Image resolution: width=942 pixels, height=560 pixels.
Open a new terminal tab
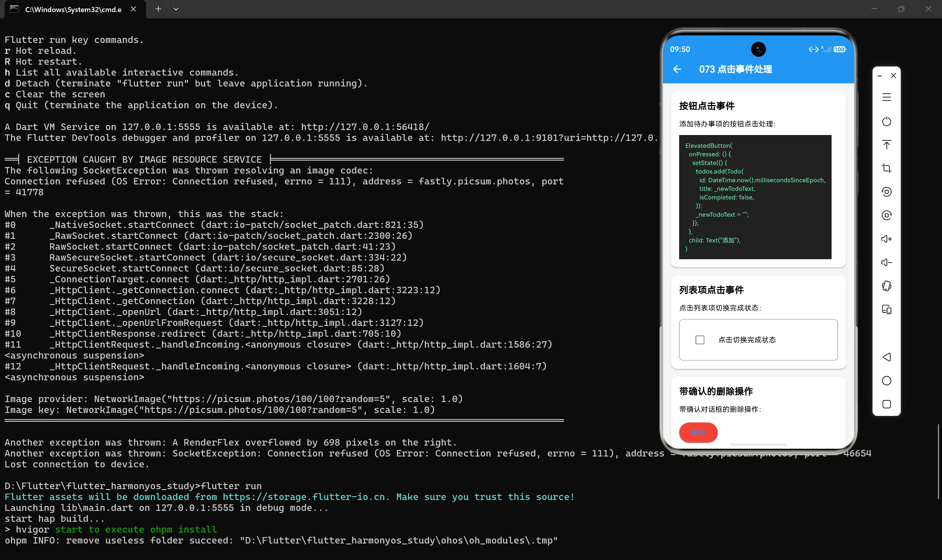tap(158, 9)
